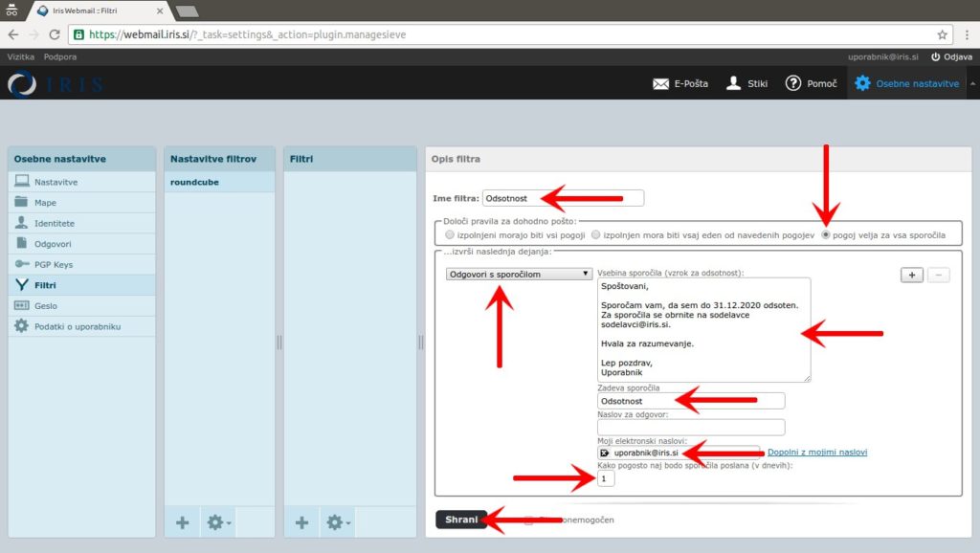Click plus button to add action row
The height and width of the screenshot is (553, 980).
tap(912, 275)
